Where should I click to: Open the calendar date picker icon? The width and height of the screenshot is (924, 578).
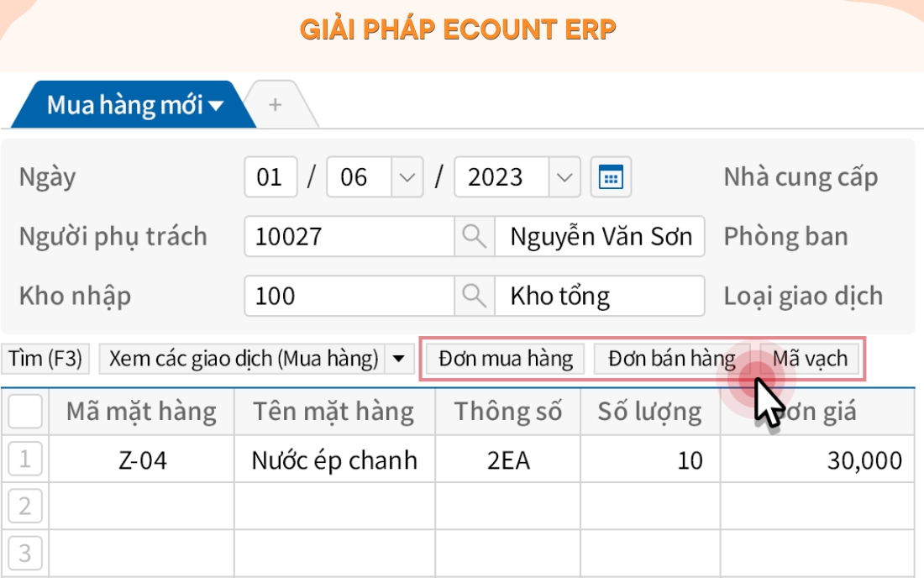[x=611, y=176]
